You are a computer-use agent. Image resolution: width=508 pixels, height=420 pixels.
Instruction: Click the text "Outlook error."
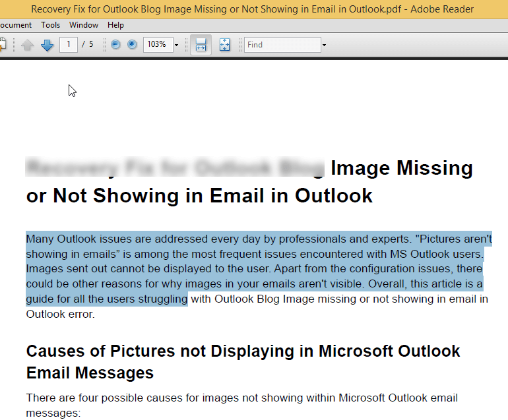[x=60, y=314]
